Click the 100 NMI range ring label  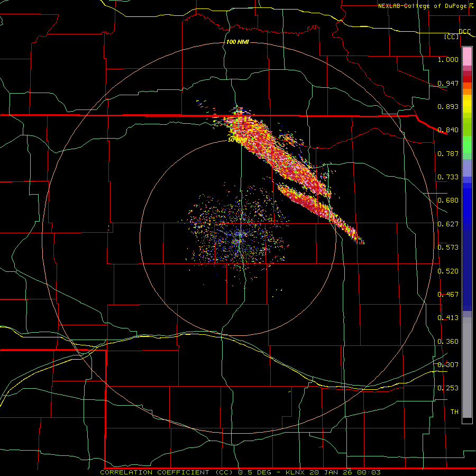237,42
